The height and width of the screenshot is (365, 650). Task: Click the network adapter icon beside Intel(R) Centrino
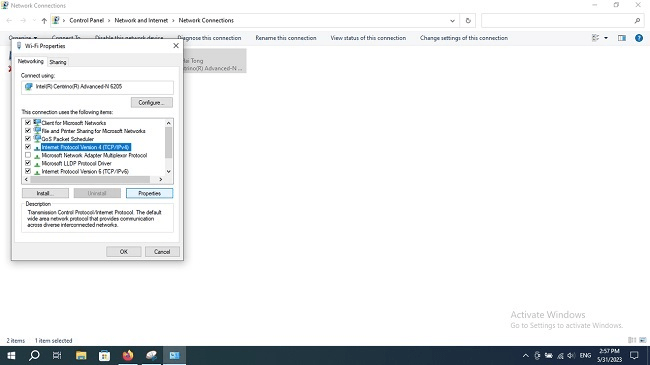(x=29, y=87)
